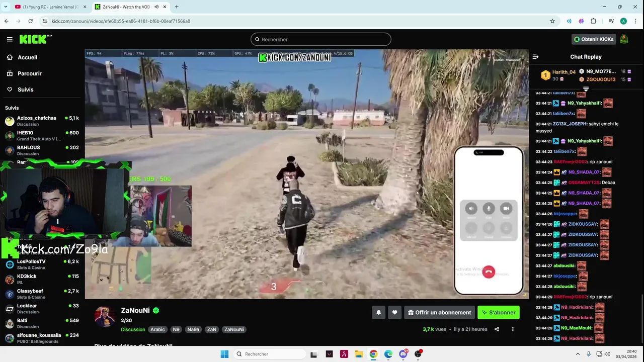Click username N9_MaaMouN in chat
This screenshot has width=644, height=362.
(577, 328)
